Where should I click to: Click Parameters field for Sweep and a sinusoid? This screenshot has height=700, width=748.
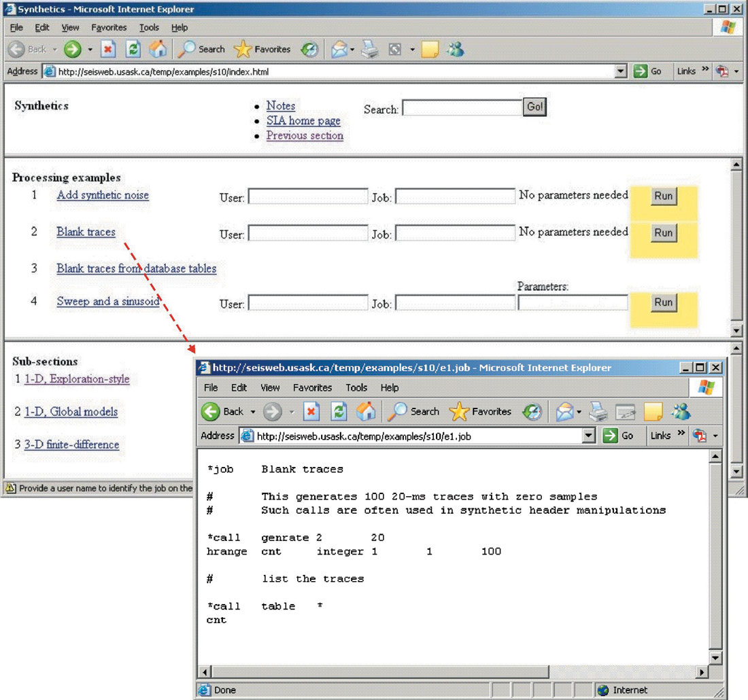573,303
